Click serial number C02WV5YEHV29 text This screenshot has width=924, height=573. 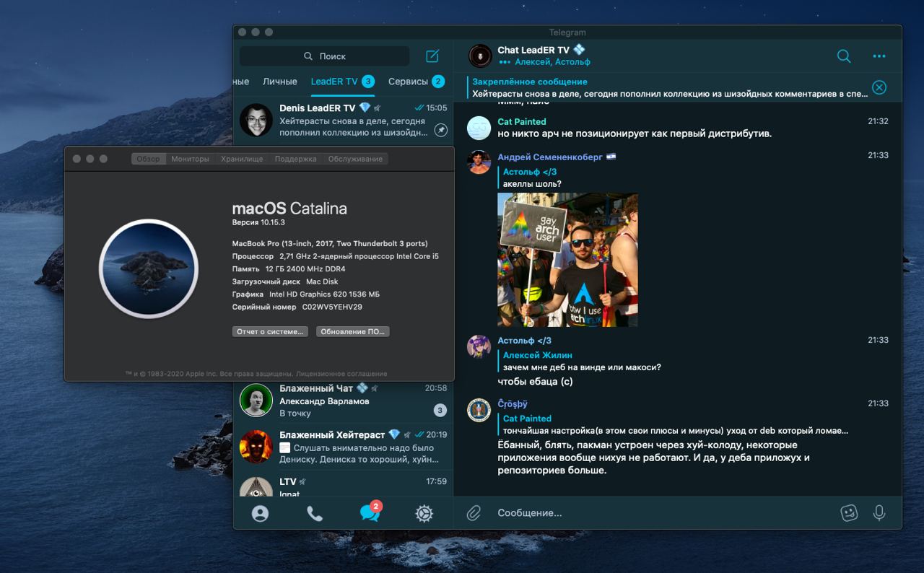point(332,307)
